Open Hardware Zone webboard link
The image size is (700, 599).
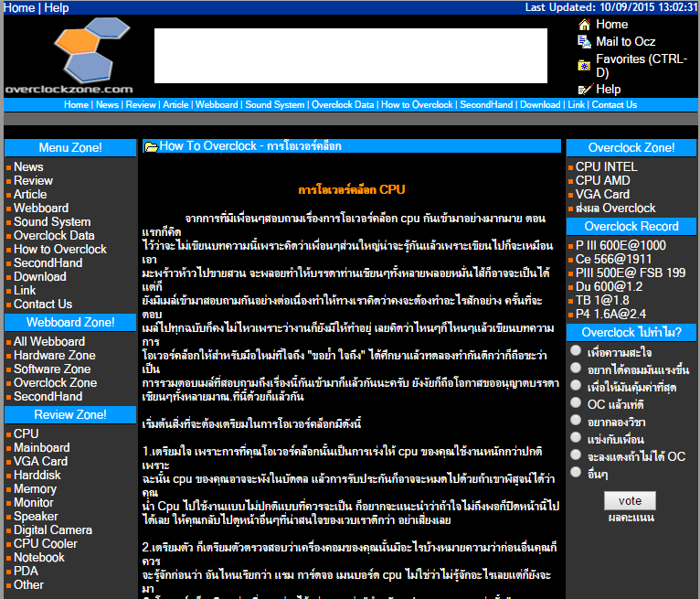(x=55, y=355)
